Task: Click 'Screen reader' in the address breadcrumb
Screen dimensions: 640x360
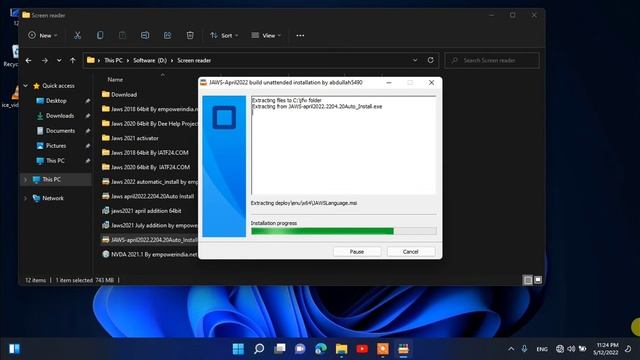Action: pos(194,60)
